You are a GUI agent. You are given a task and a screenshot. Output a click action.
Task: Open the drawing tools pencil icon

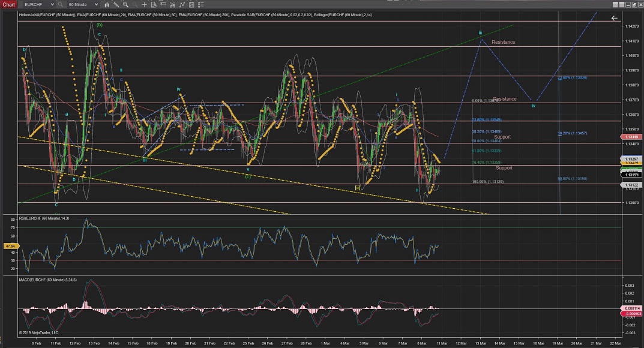pos(116,5)
